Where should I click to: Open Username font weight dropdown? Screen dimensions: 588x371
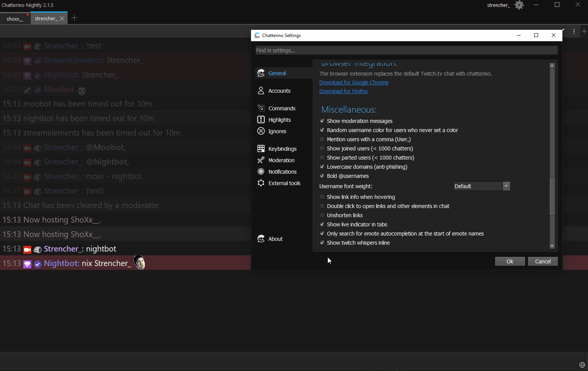(481, 186)
